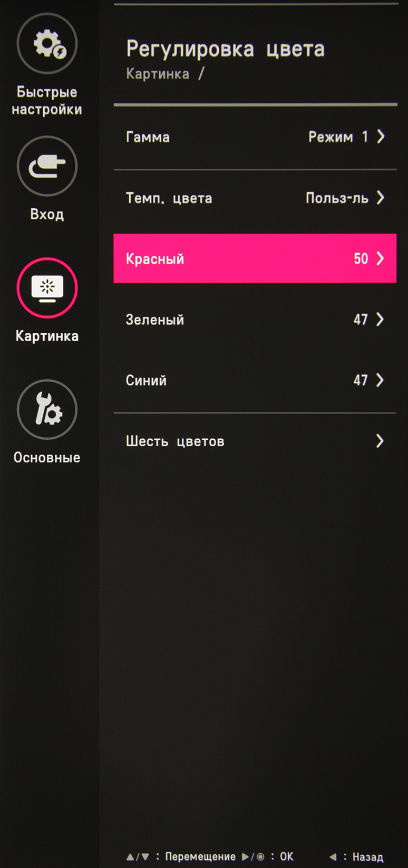Click Картинка breadcrumb under title
The height and width of the screenshot is (868, 408).
(x=158, y=74)
